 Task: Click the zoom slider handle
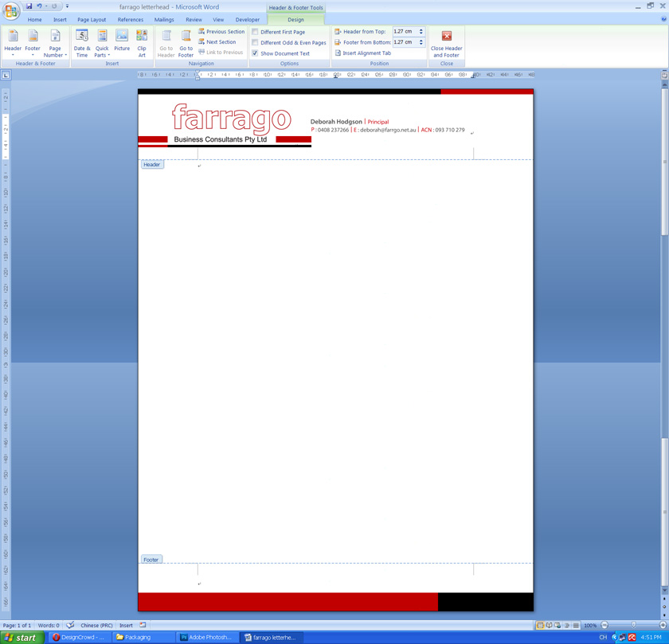pos(634,625)
